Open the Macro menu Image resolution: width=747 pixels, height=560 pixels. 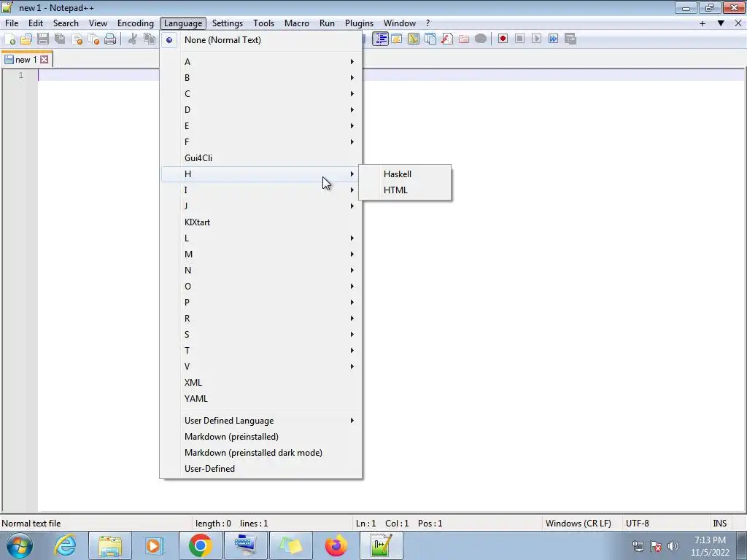pyautogui.click(x=297, y=23)
